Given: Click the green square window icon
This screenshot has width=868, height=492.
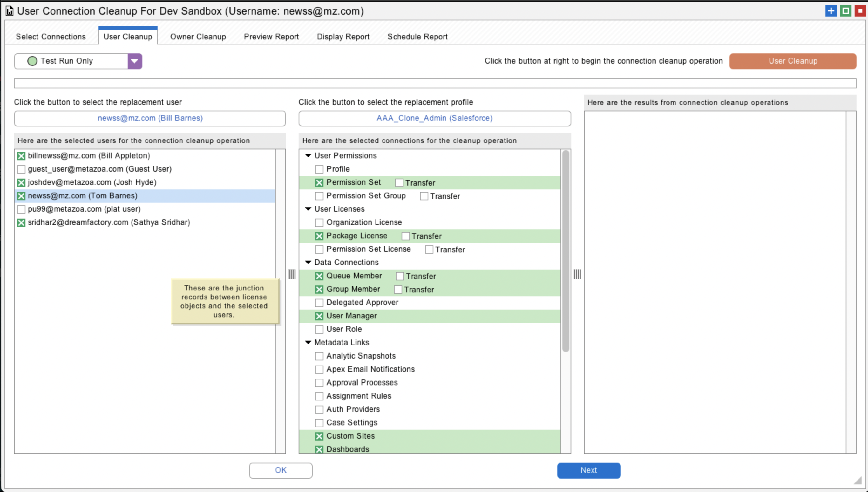Looking at the screenshot, I should point(845,11).
